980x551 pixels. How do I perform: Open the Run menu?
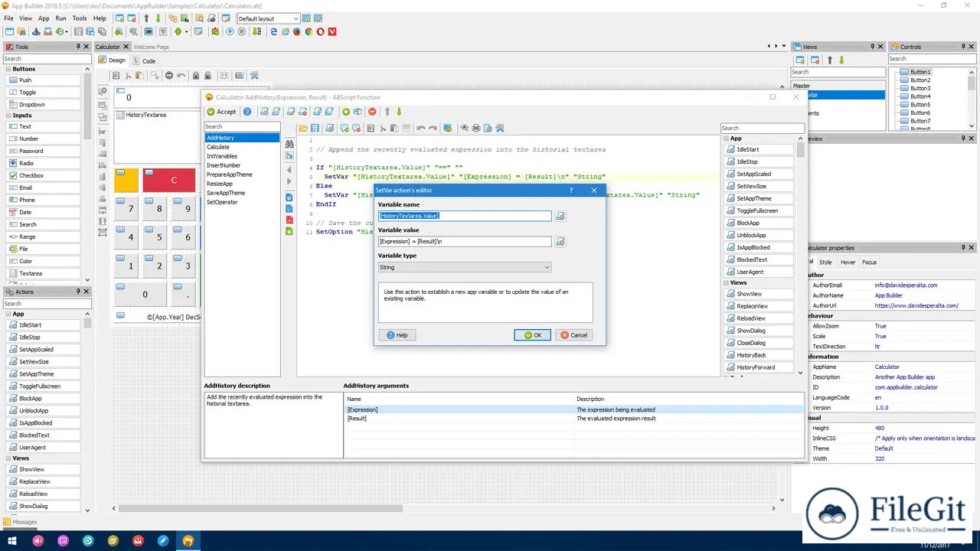(x=60, y=18)
